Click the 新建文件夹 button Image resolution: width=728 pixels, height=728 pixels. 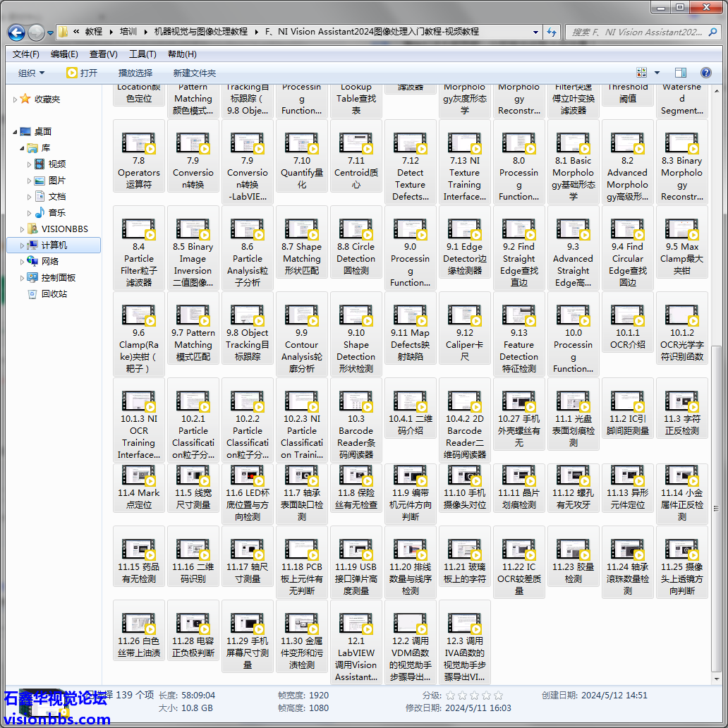coord(195,73)
